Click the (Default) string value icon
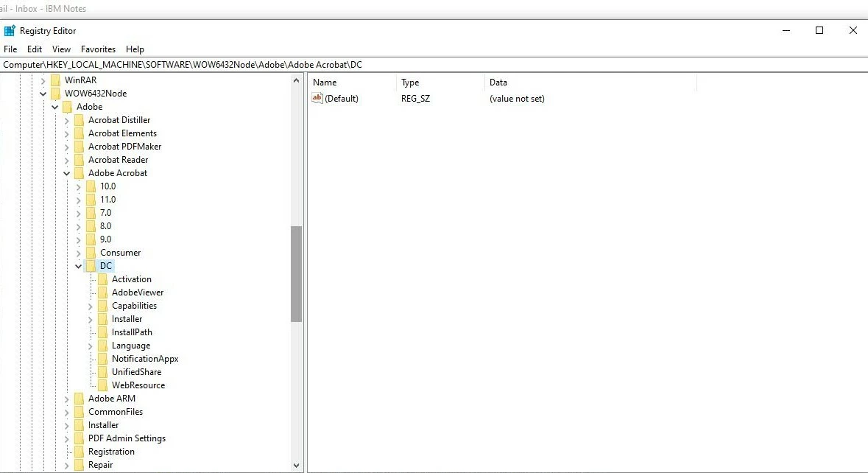 click(317, 98)
